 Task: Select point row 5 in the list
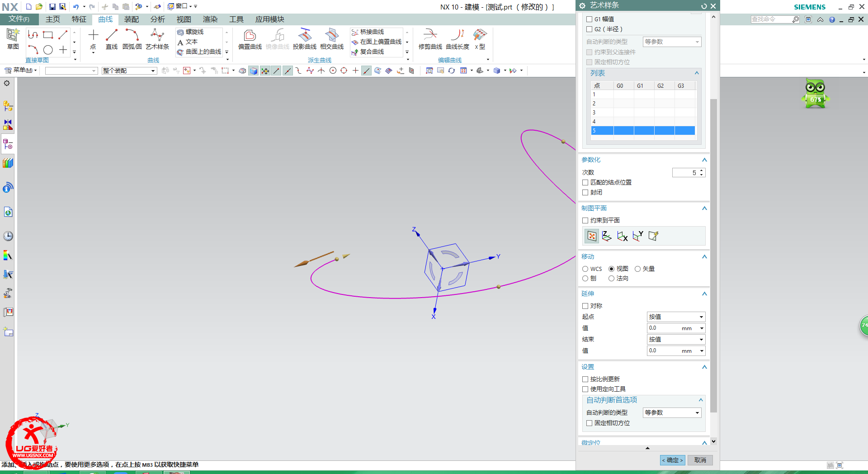(x=643, y=131)
